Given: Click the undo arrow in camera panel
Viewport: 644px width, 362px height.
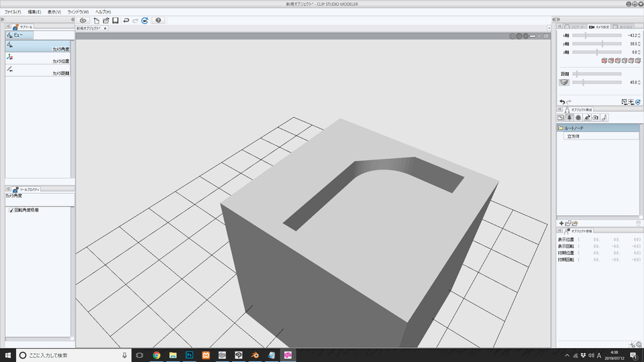Looking at the screenshot, I should point(561,102).
